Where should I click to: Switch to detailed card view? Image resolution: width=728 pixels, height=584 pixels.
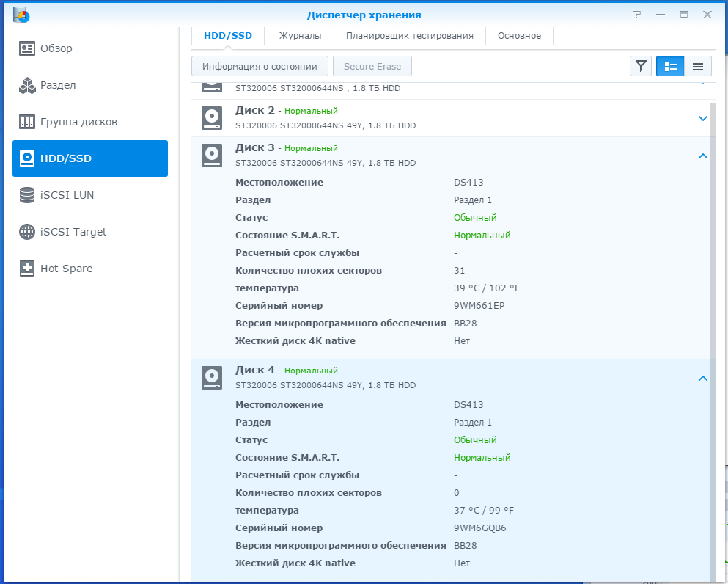[x=670, y=67]
